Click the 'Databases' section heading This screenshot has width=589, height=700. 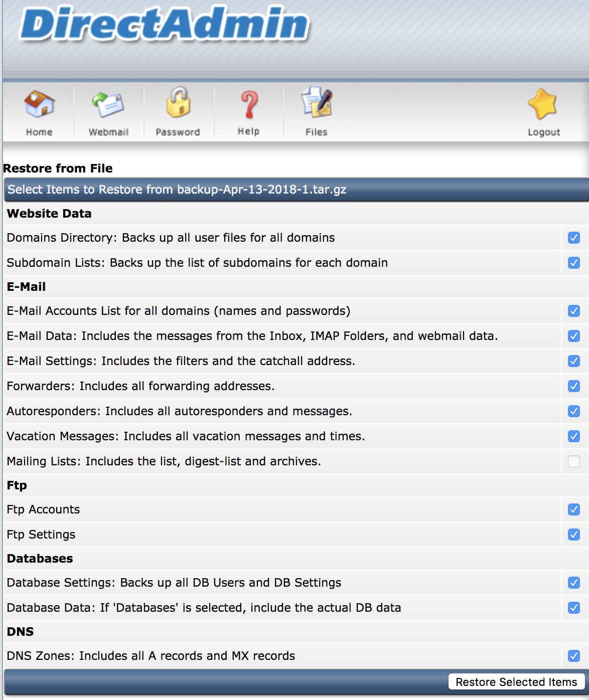[40, 559]
